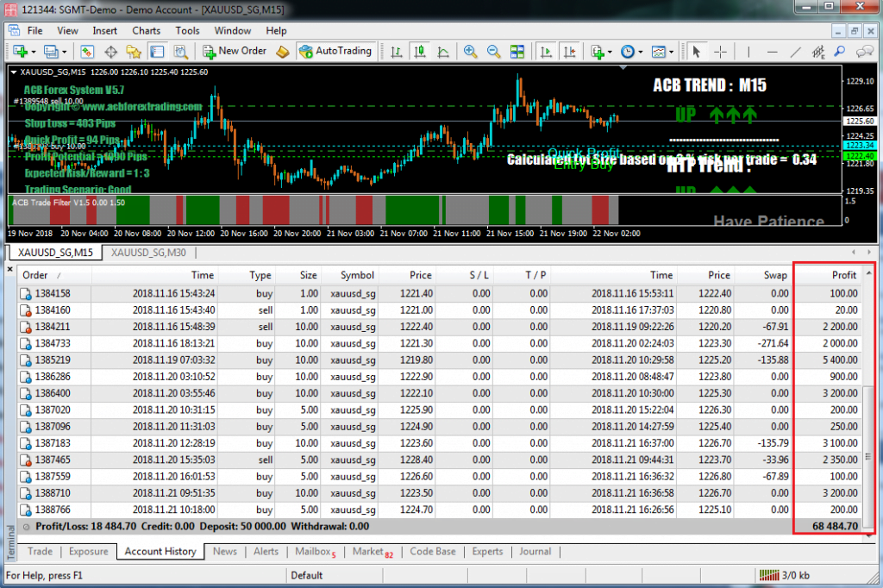Expand the New Chart dropdown arrow

34,53
